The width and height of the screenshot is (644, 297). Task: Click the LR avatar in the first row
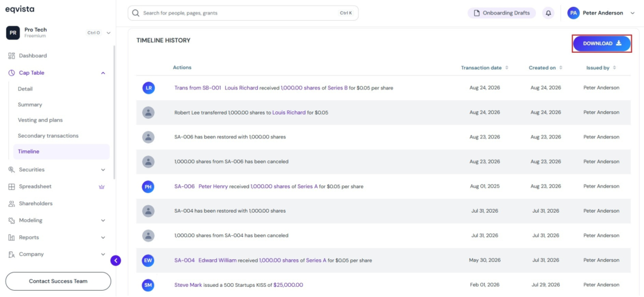(x=148, y=88)
